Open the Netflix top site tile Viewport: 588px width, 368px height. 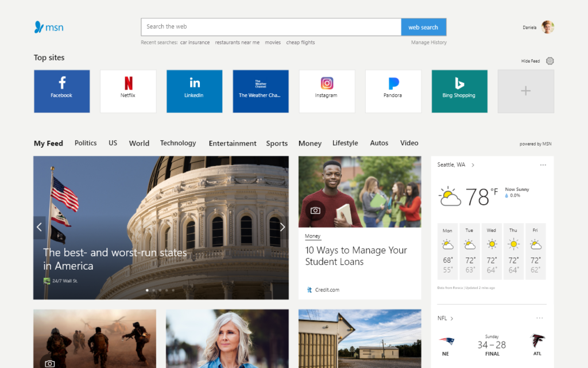(x=128, y=91)
